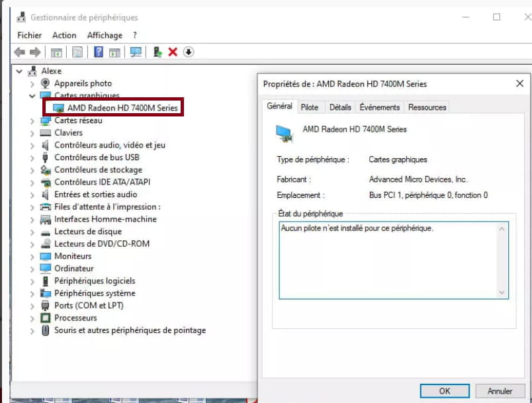Click the status box scrollbar up arrow
This screenshot has width=532, height=403.
[x=502, y=229]
